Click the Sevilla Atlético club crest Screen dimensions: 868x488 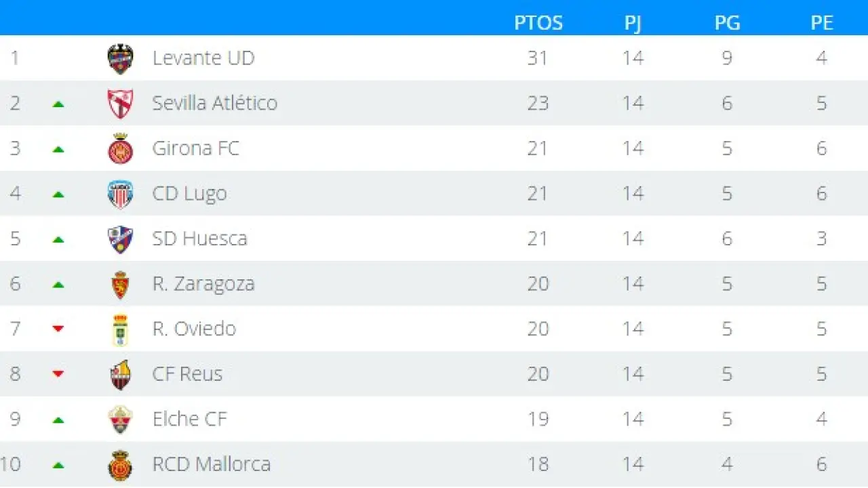coord(121,104)
